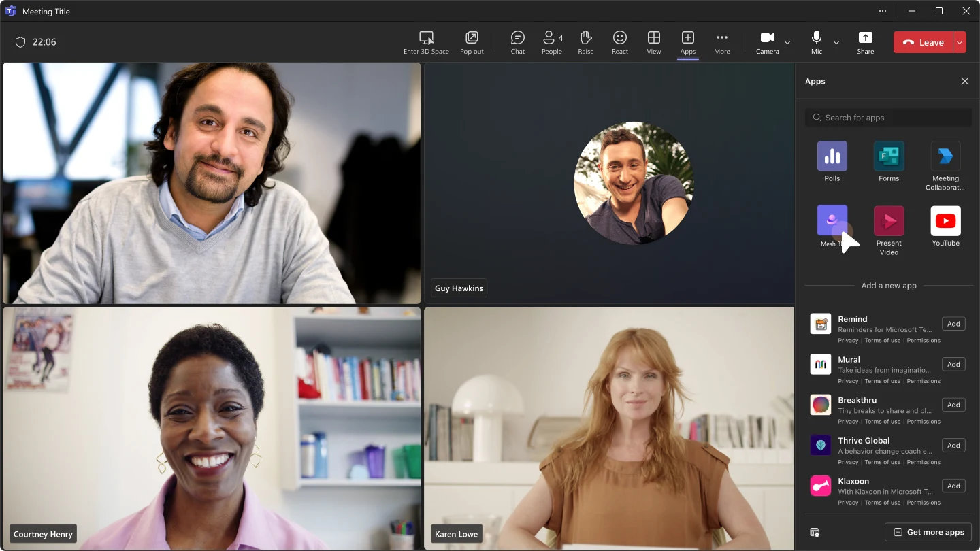Toggle the Mic mute
This screenshot has width=980, height=551.
817,42
